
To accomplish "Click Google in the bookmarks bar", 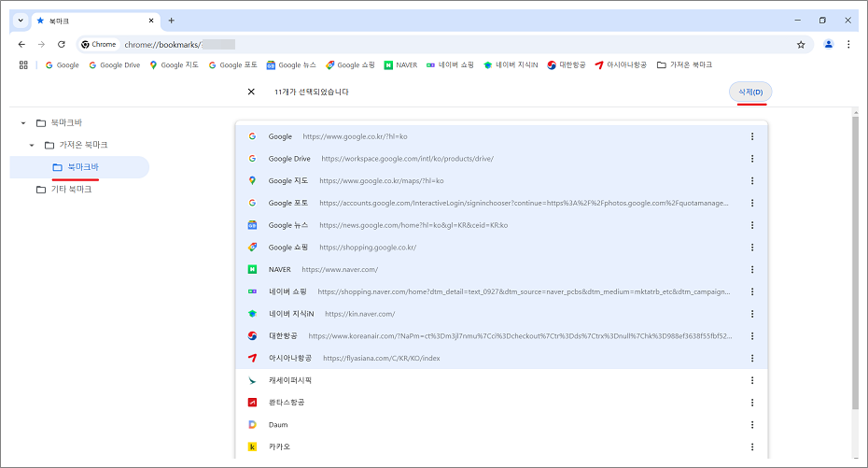I will [62, 64].
